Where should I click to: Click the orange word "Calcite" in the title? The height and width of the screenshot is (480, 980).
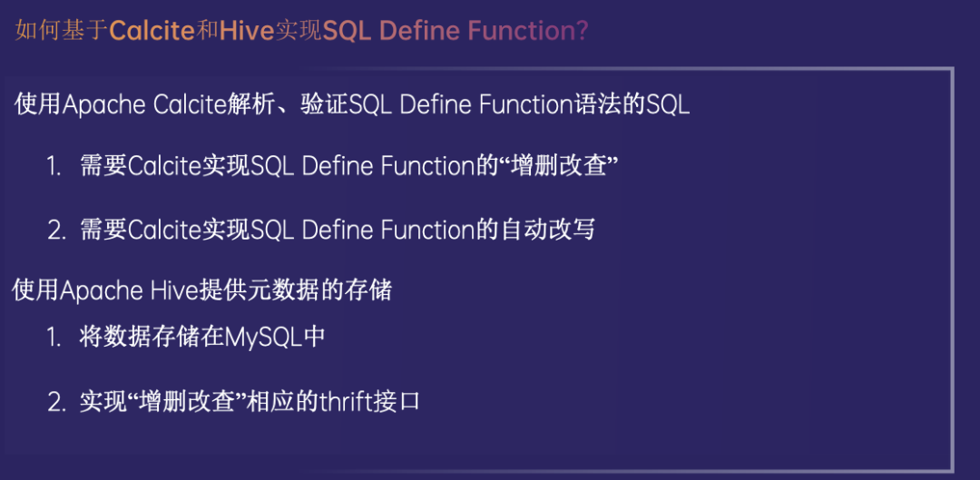152,31
